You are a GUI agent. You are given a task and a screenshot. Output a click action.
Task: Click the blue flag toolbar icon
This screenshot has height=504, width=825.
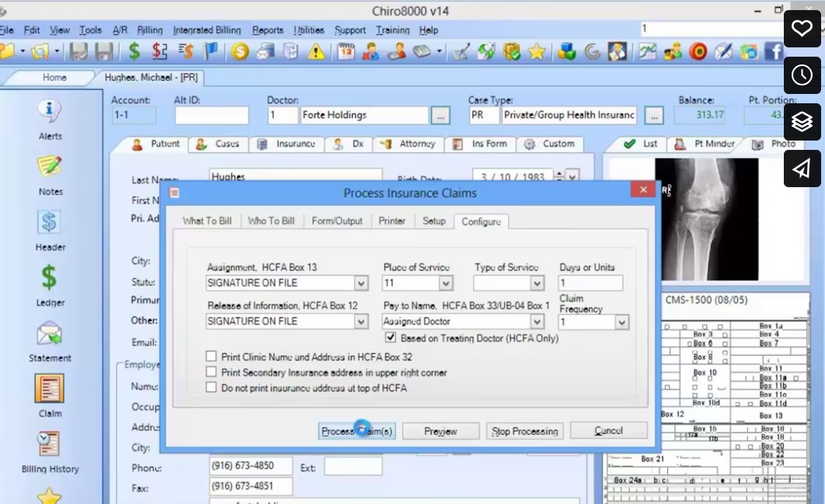click(211, 51)
